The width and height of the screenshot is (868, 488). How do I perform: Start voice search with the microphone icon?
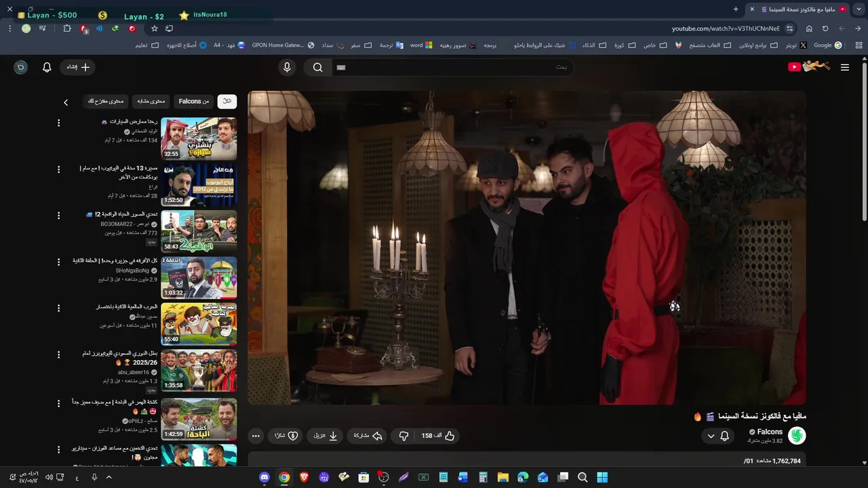tap(287, 67)
